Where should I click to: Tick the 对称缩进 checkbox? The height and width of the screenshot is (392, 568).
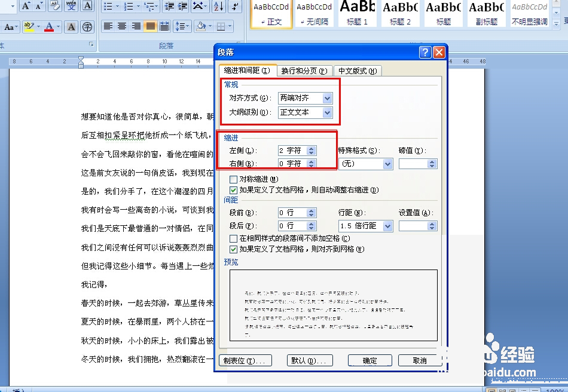(234, 179)
